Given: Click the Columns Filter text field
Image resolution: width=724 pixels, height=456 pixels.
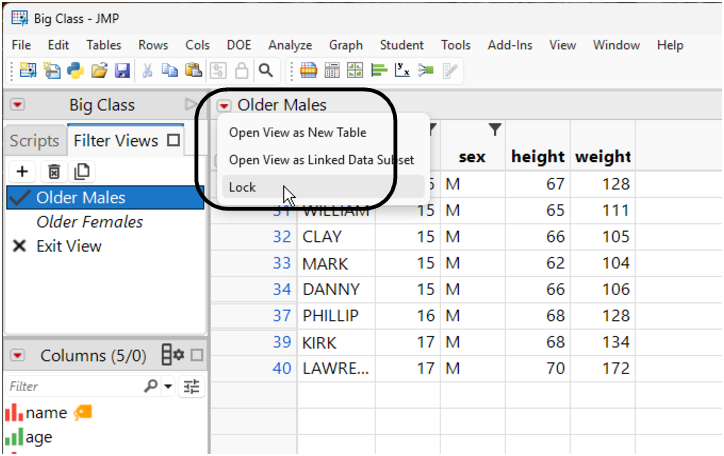Looking at the screenshot, I should 70,386.
